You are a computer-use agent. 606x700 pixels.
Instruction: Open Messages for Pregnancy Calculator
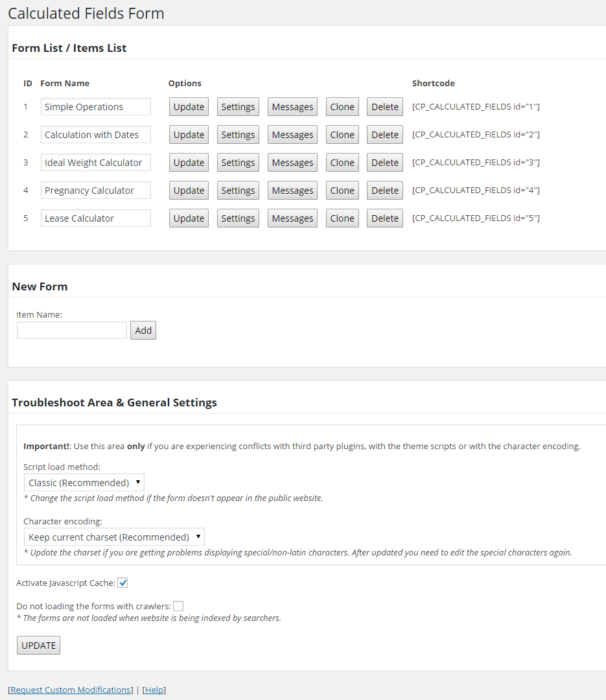coord(292,191)
